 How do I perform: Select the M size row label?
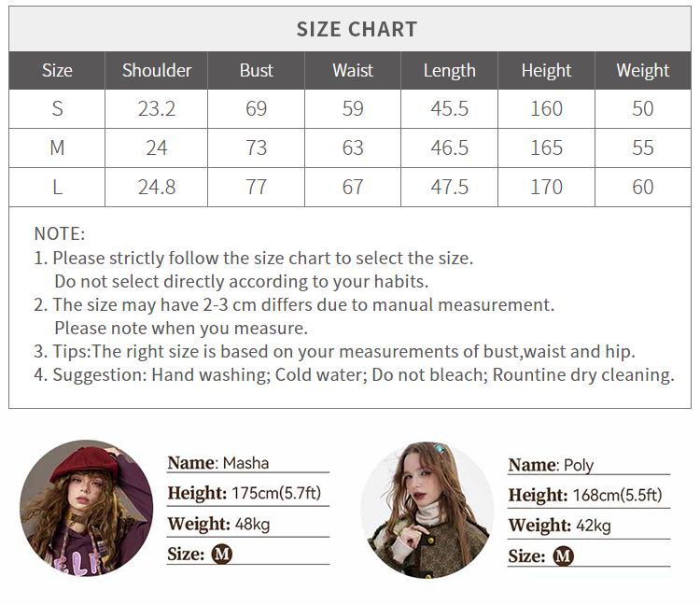tap(57, 147)
